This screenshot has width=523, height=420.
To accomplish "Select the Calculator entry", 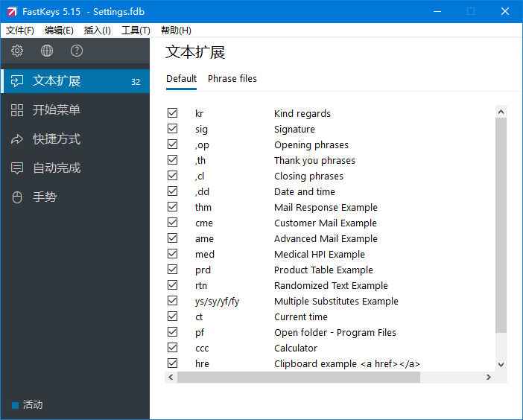I will point(296,348).
